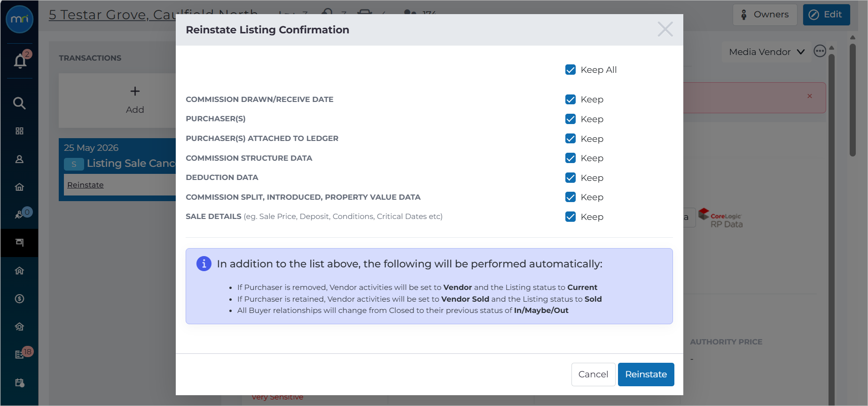Uncheck Keep for Sale Details

click(571, 217)
